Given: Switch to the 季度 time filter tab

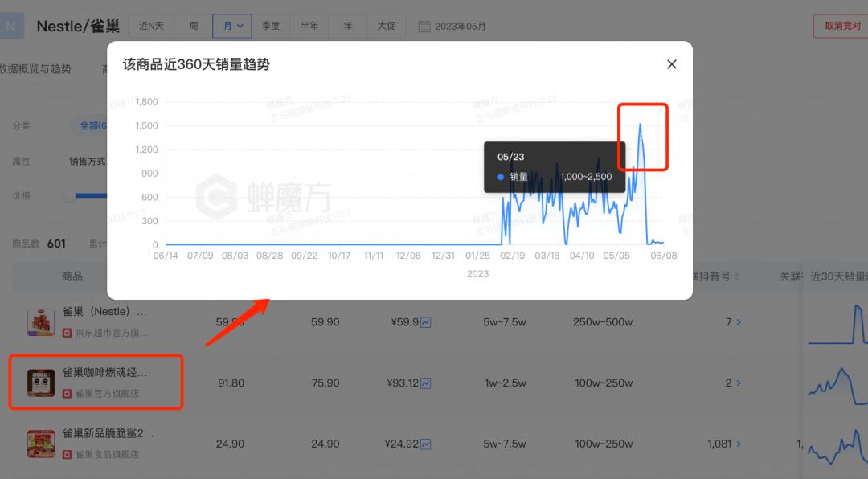Looking at the screenshot, I should pyautogui.click(x=271, y=26).
